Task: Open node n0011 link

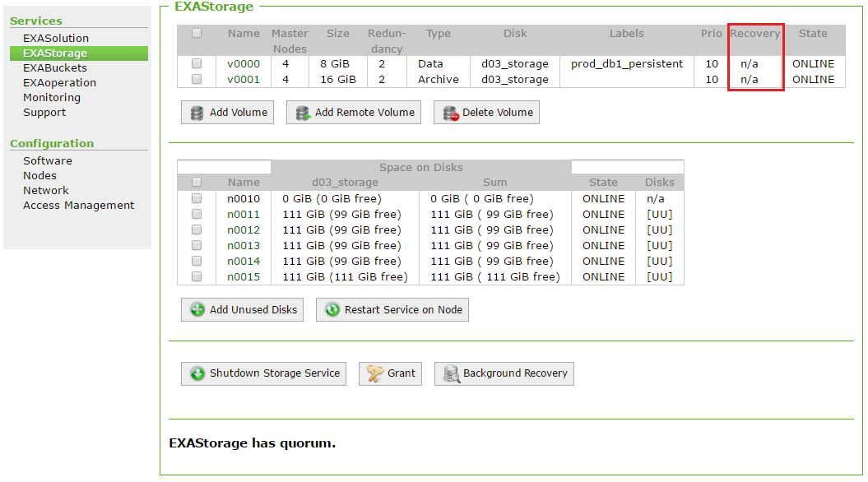Action: [244, 214]
